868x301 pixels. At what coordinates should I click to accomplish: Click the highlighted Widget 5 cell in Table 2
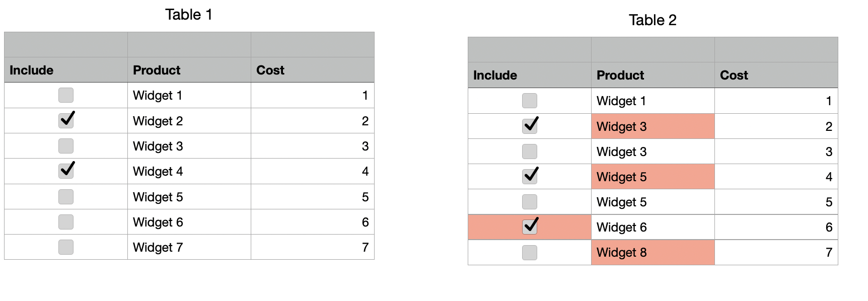point(653,177)
